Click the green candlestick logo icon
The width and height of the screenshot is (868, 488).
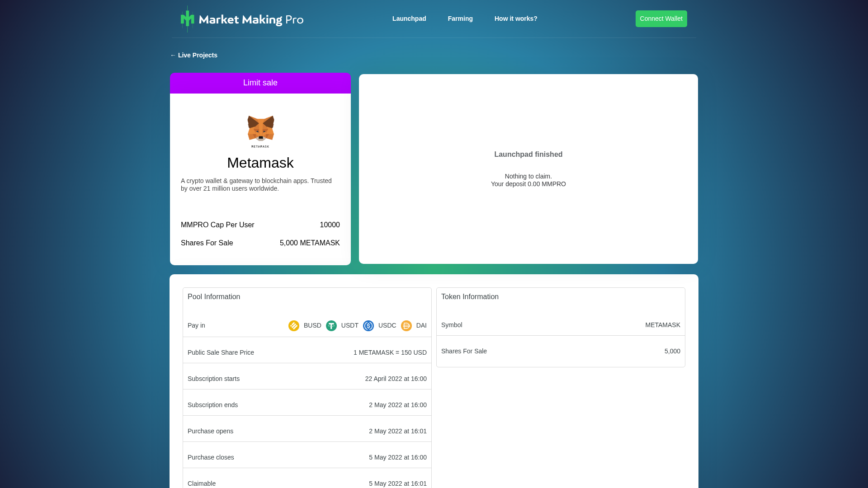187,19
